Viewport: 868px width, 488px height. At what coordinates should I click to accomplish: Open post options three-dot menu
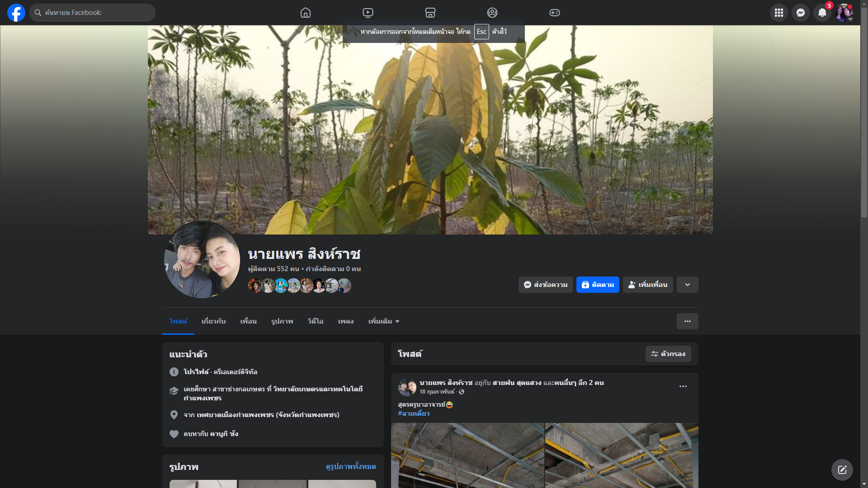(x=683, y=386)
